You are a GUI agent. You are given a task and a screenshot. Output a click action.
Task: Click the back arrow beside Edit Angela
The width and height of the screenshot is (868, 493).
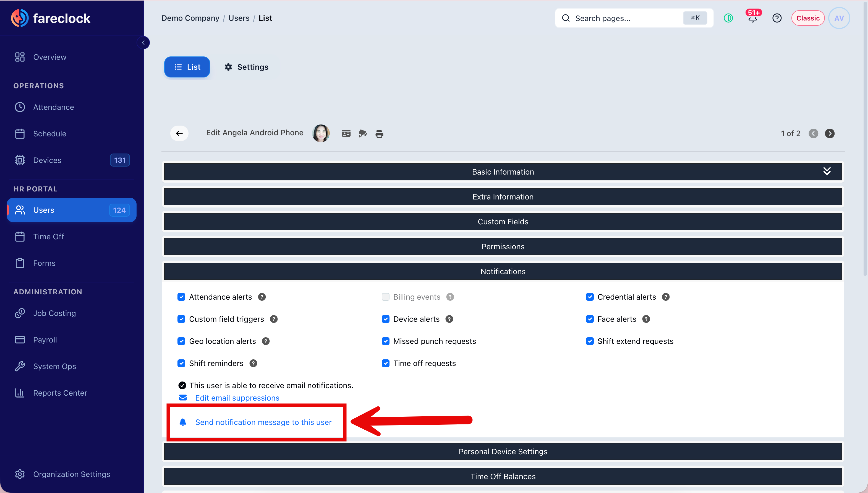[179, 133]
